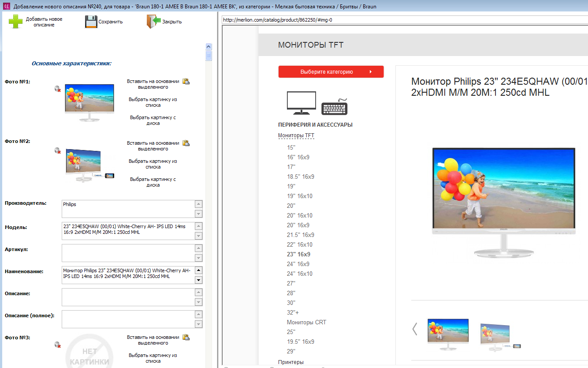Open the 15" monitor size link
Viewport: 588px width, 368px height.
[x=291, y=147]
